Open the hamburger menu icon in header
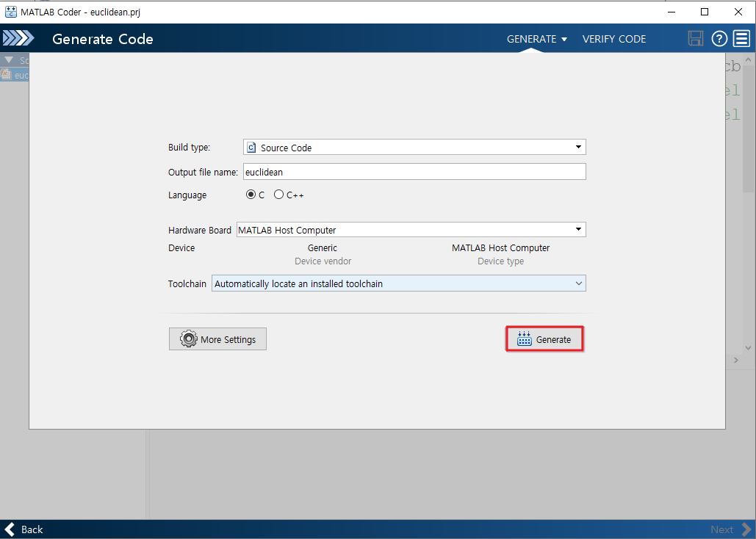756x539 pixels. tap(741, 39)
